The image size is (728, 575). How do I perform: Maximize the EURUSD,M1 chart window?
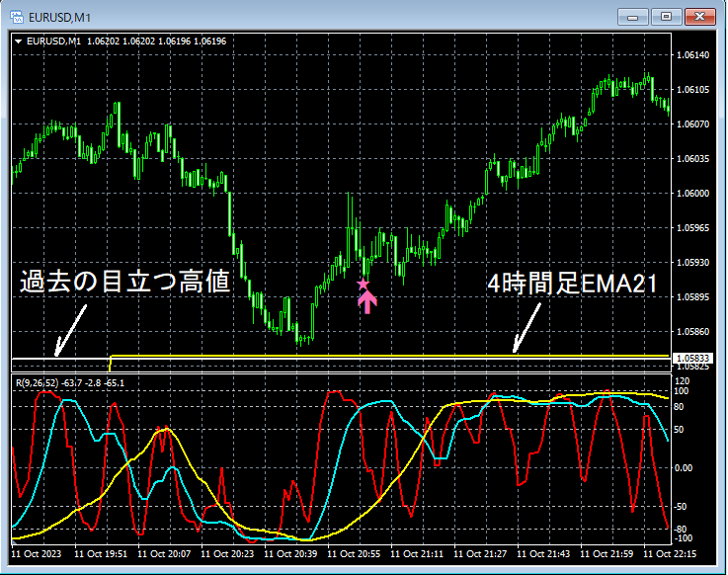tap(666, 17)
